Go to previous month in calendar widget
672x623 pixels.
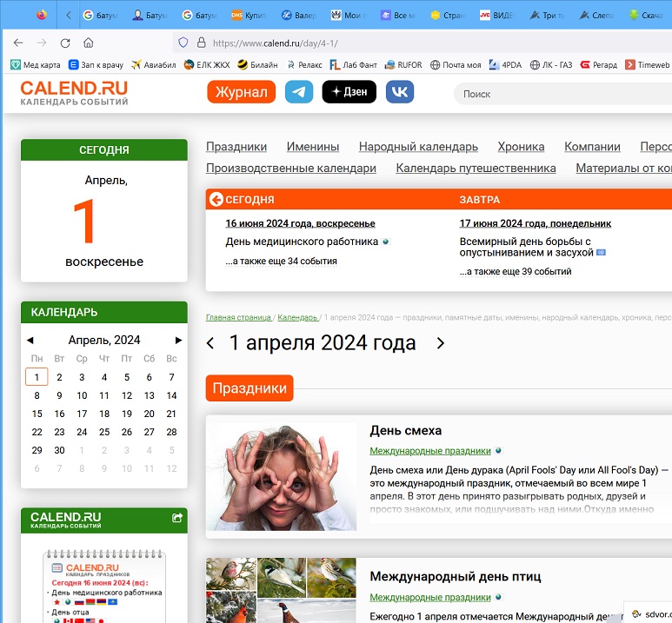[30, 341]
